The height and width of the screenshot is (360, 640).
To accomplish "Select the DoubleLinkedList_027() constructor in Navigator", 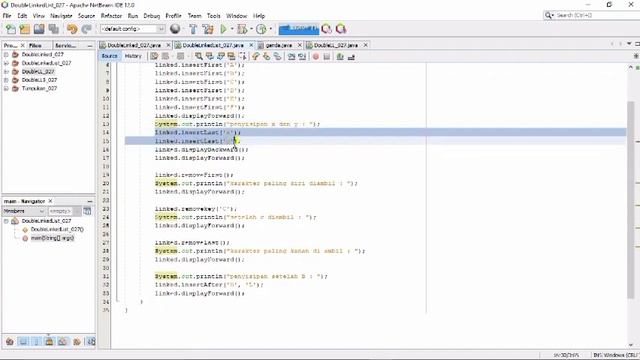I will coord(57,229).
